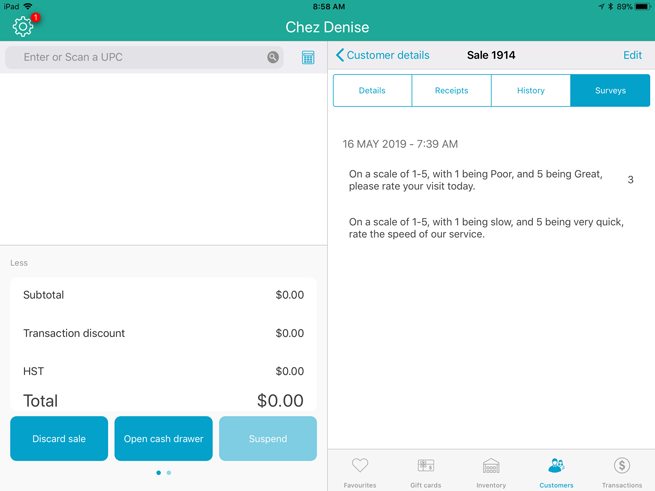Select the Surveys tab
Viewport: 655px width, 491px height.
(x=610, y=91)
